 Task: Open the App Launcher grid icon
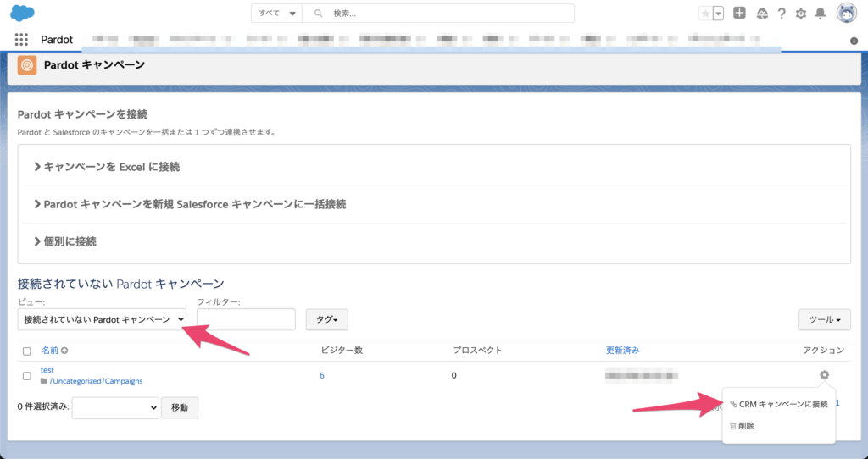tap(21, 39)
